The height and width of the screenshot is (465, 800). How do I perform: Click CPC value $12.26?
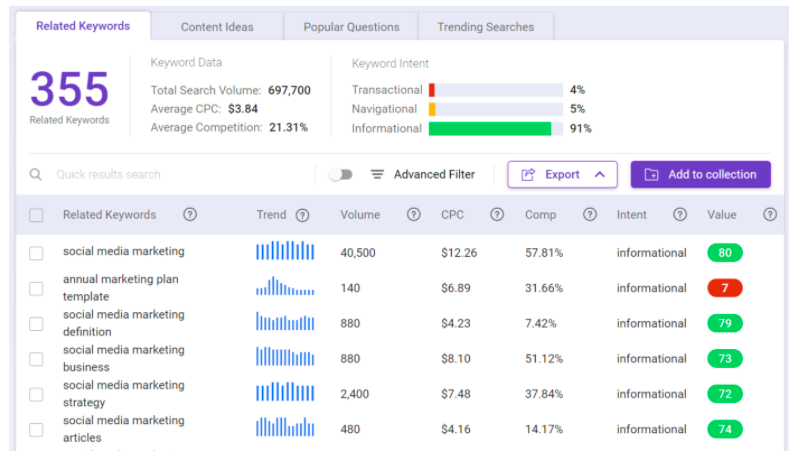tap(459, 253)
